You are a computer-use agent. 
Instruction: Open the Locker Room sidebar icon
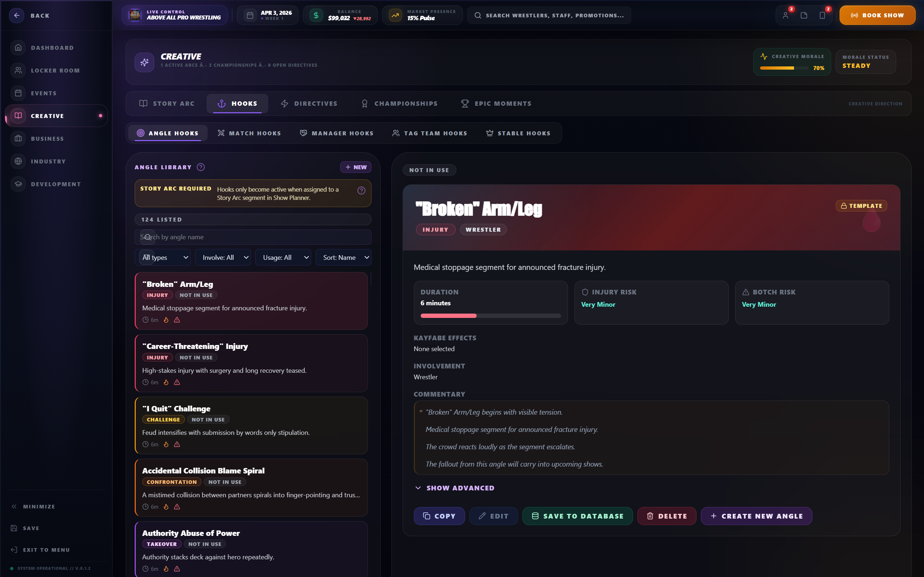pyautogui.click(x=18, y=70)
